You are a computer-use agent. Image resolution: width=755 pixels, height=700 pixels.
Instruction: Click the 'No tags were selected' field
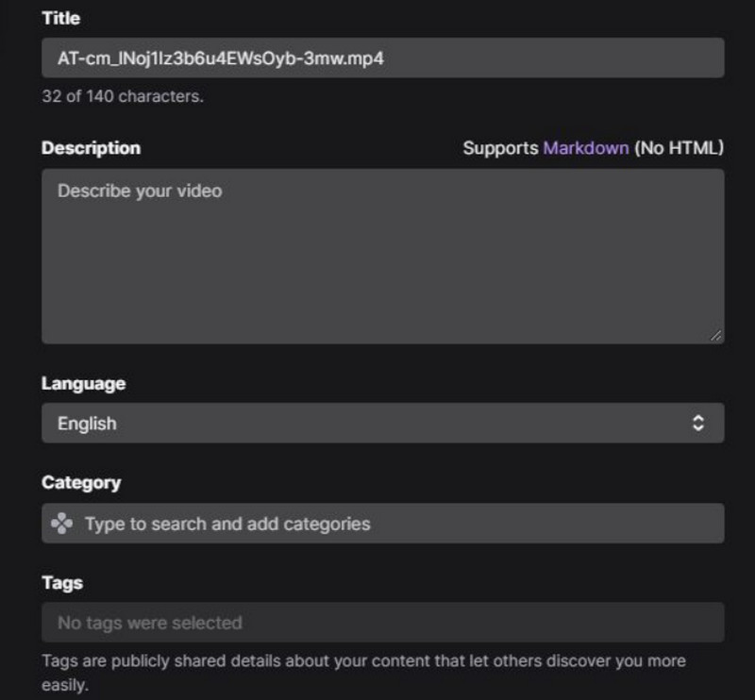[382, 623]
